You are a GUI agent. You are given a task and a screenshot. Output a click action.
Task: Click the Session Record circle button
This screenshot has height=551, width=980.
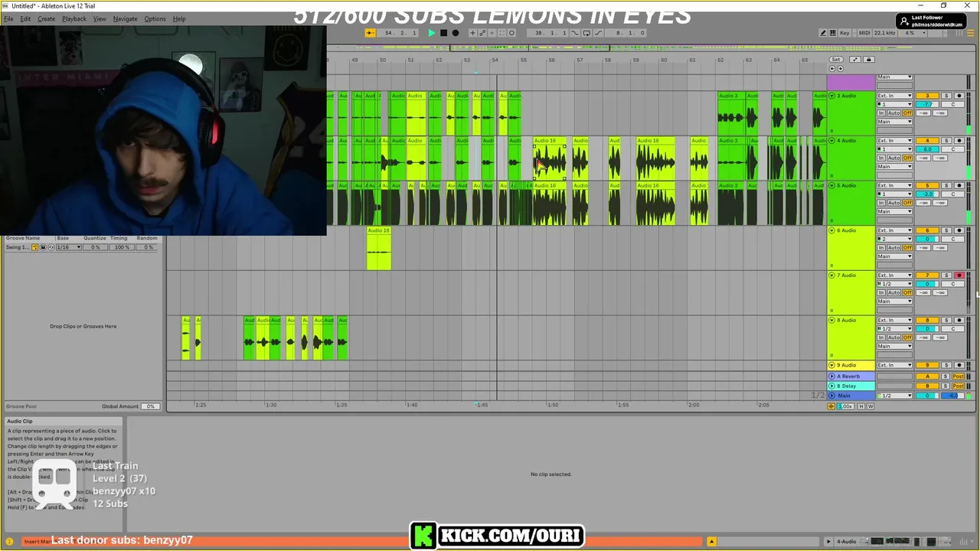[x=511, y=33]
